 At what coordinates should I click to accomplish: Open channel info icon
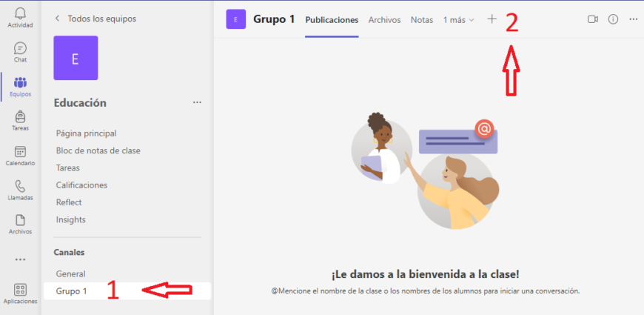point(613,19)
